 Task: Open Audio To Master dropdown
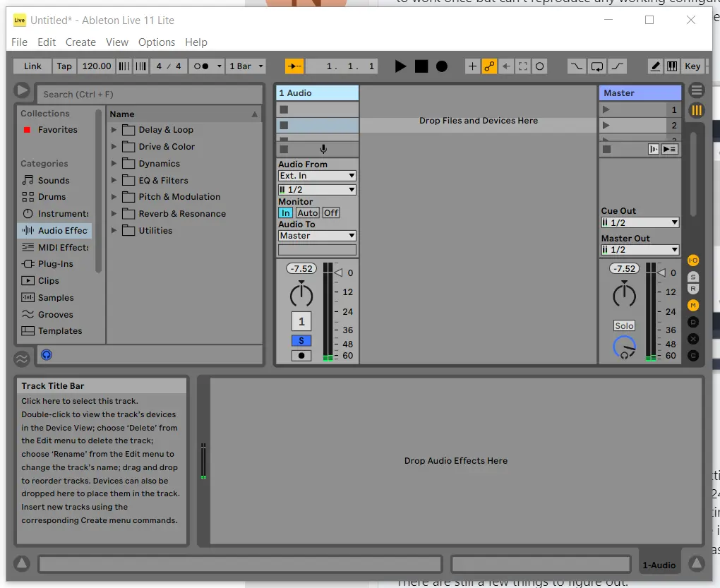click(318, 236)
